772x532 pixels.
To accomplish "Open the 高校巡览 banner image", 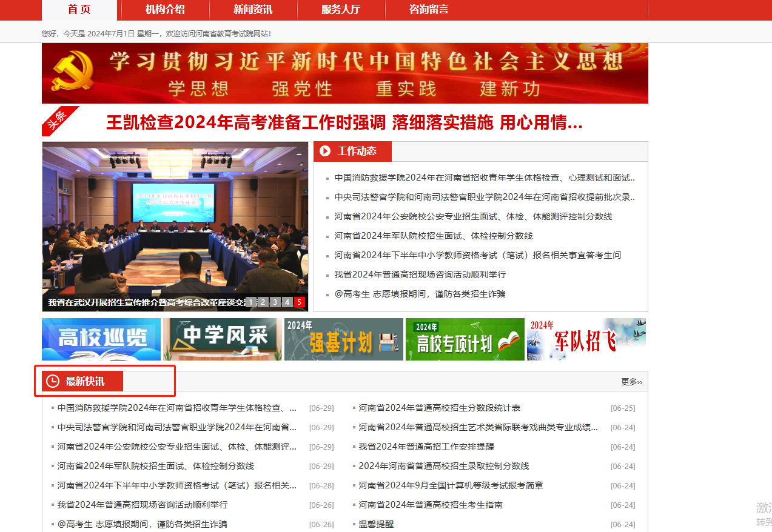I will [x=101, y=339].
